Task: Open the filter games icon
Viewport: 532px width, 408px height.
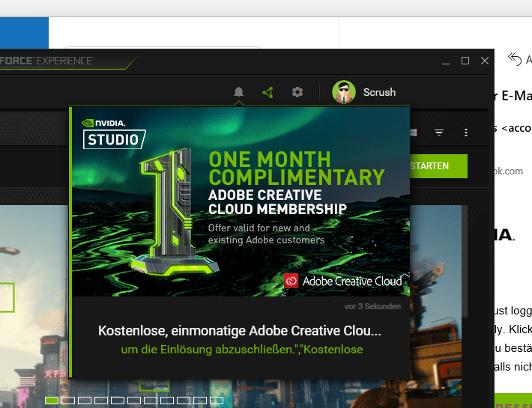Action: pyautogui.click(x=439, y=133)
